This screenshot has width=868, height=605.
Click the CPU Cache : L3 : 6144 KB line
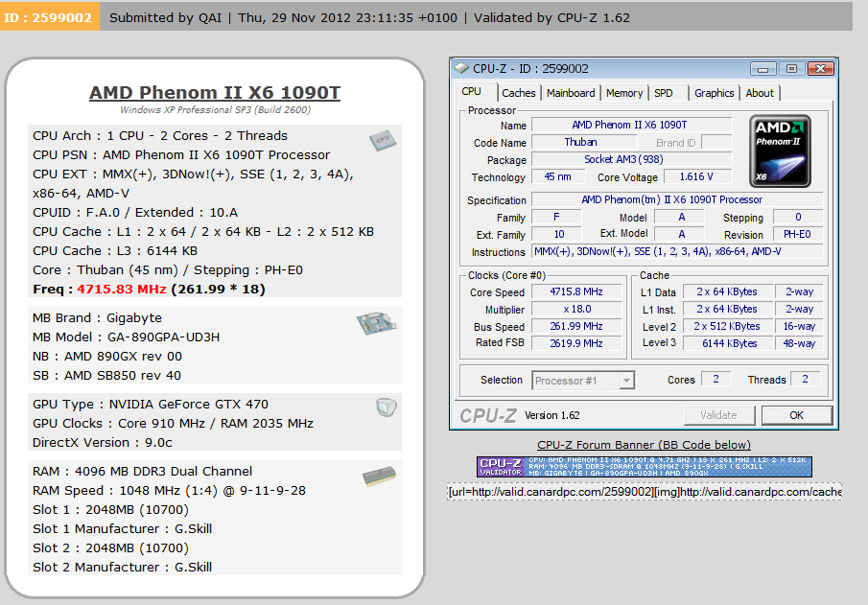point(115,251)
